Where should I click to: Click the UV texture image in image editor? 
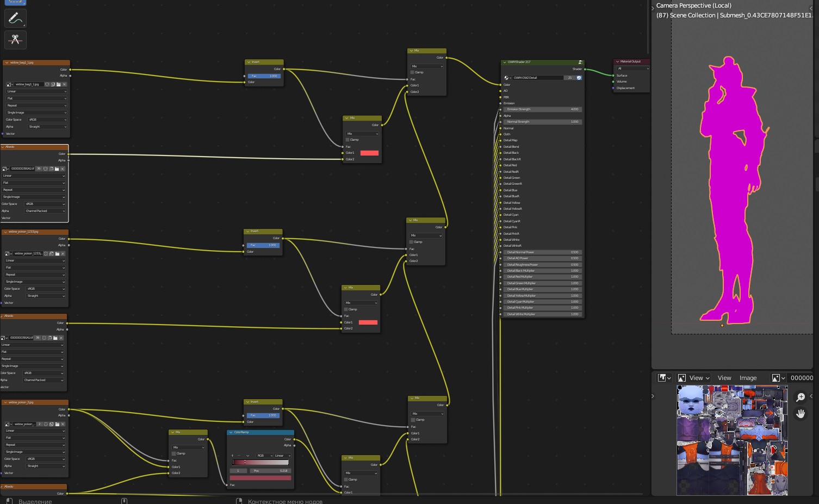(732, 440)
